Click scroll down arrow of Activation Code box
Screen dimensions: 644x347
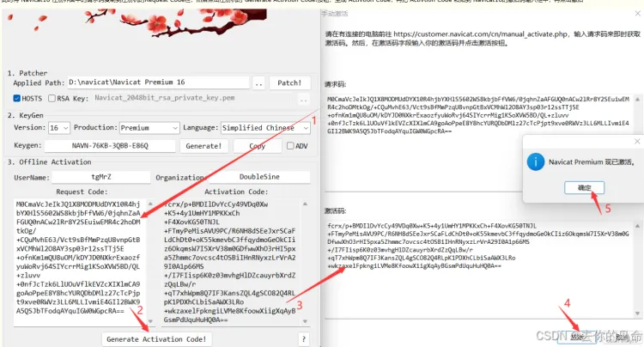pos(305,321)
